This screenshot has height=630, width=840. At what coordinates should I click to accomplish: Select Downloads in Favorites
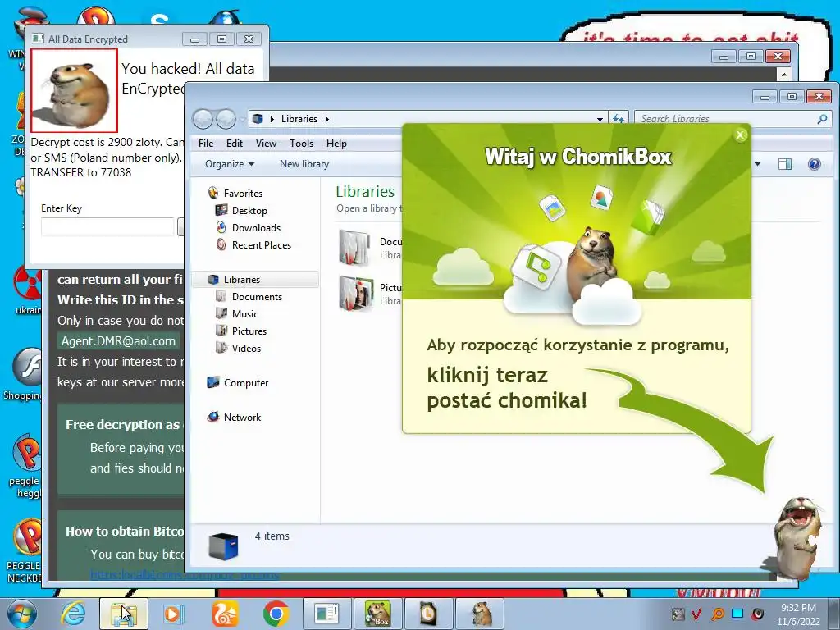256,228
